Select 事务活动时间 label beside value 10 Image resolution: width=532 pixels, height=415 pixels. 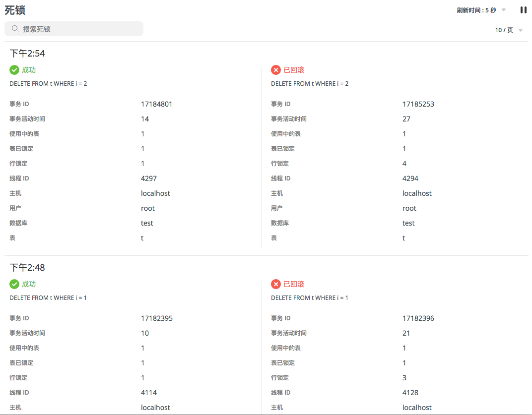click(27, 333)
